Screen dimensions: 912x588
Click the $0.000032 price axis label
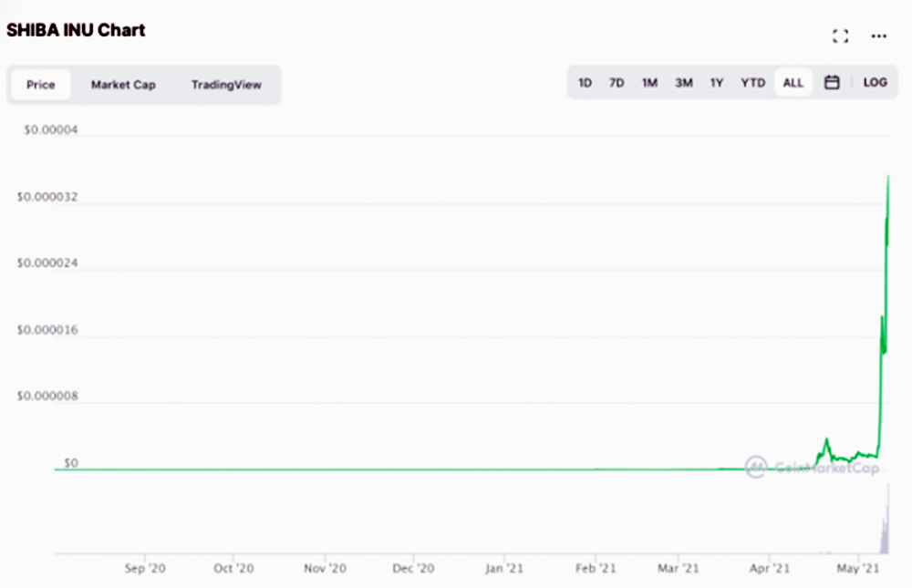(47, 197)
